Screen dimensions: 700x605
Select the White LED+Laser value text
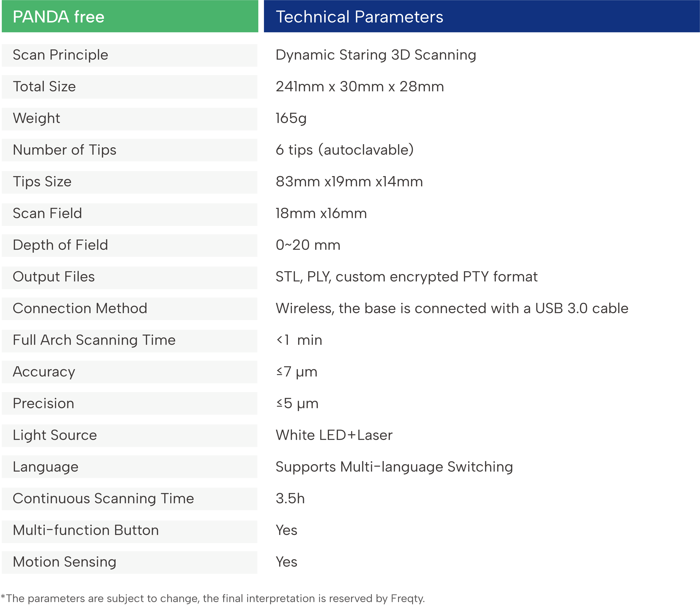(334, 435)
